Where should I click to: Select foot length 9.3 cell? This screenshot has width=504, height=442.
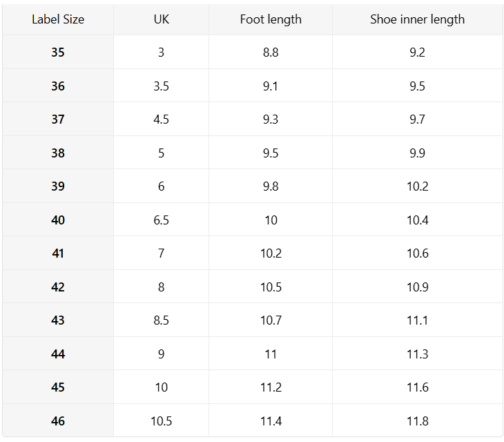click(x=271, y=119)
